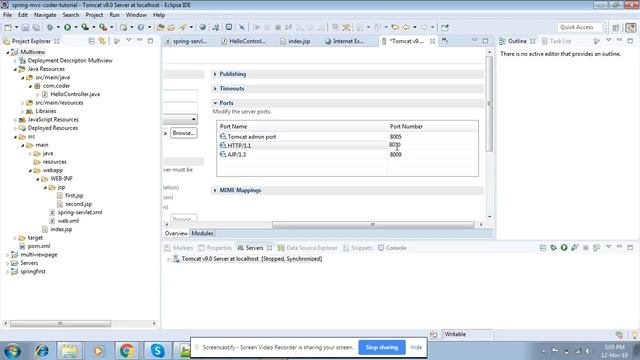The width and height of the screenshot is (640, 360).
Task: Click the Browse... button
Action: [184, 133]
